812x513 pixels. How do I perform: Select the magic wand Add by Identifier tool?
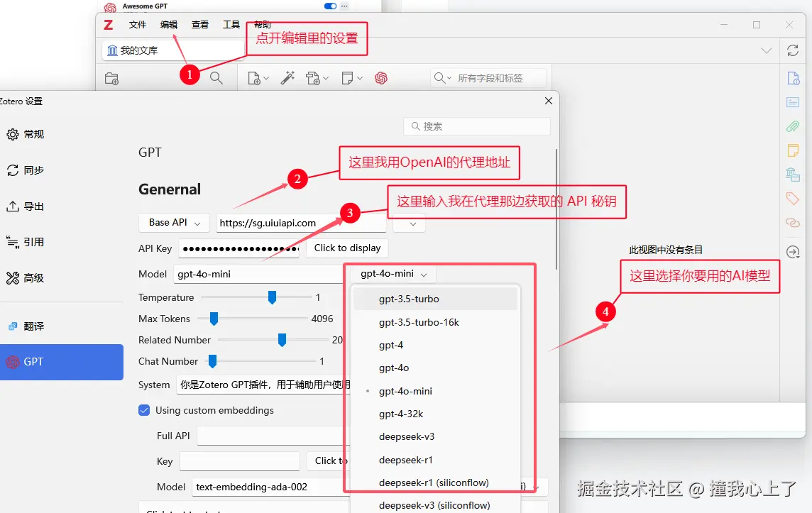[x=288, y=78]
